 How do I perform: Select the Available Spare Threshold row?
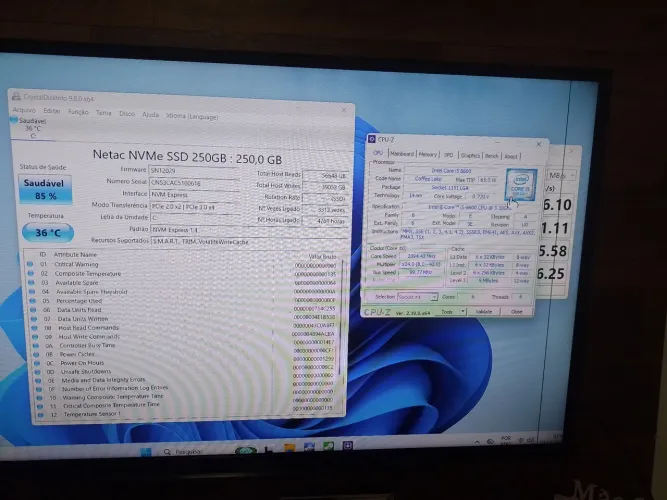(183, 292)
